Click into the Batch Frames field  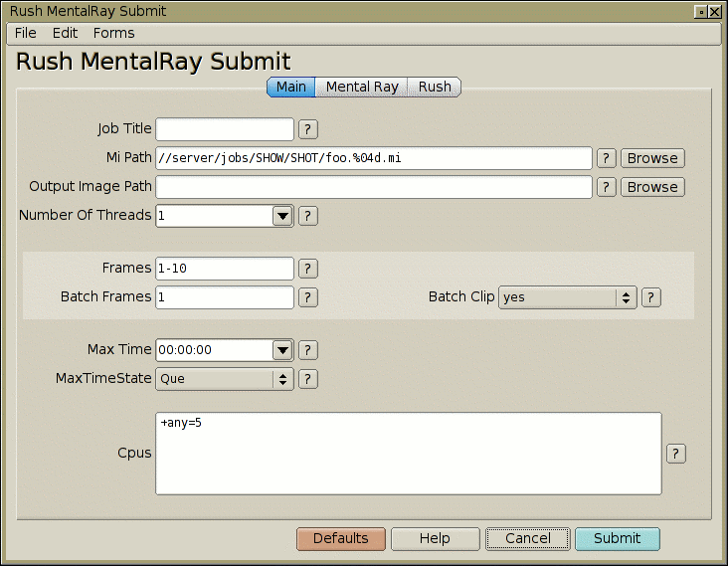click(225, 297)
